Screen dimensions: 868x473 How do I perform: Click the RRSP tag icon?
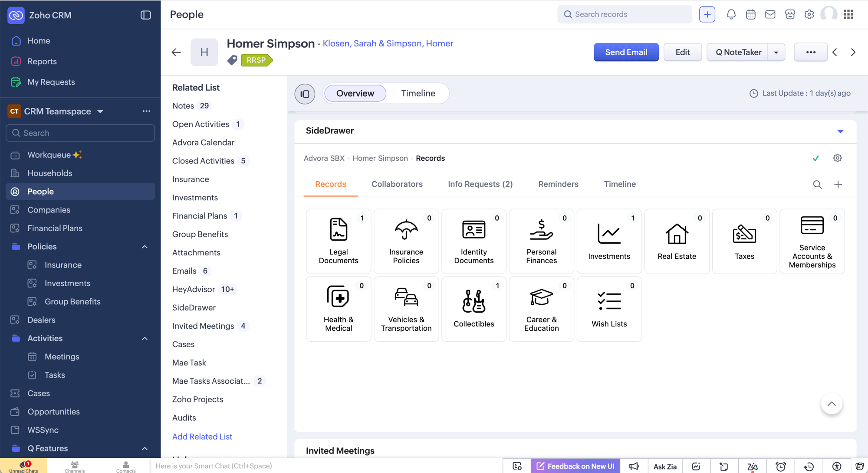point(232,60)
